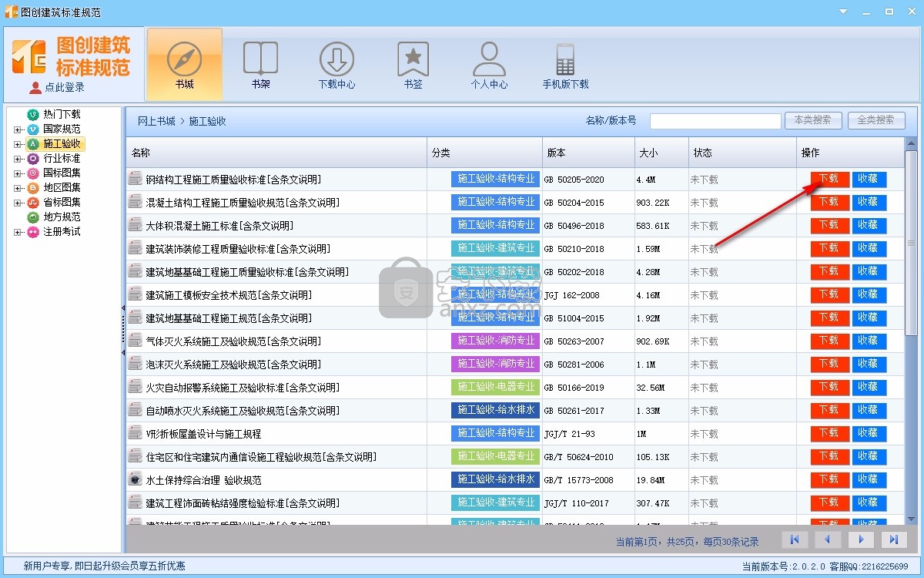Expand the 注册考试 tree node
This screenshot has height=578, width=924.
click(x=18, y=232)
